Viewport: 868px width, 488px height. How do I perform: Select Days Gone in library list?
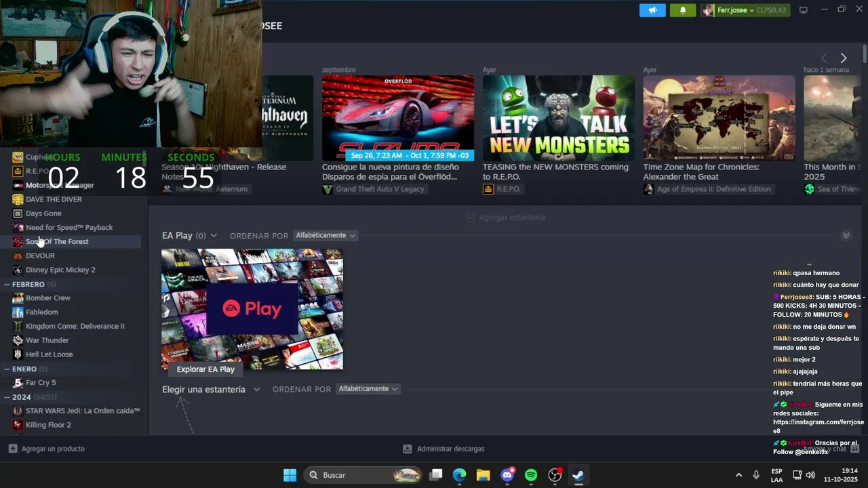(x=43, y=213)
